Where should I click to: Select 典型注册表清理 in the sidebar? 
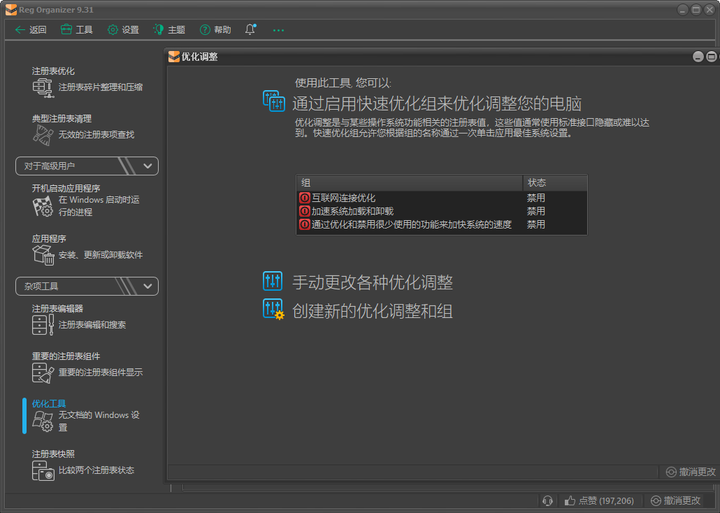(62, 118)
